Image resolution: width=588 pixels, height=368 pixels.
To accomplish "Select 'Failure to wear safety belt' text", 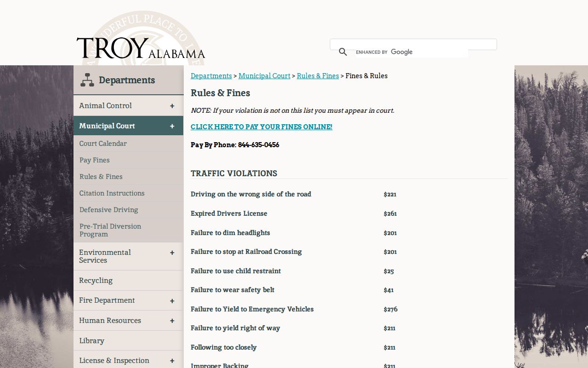I will pyautogui.click(x=232, y=290).
